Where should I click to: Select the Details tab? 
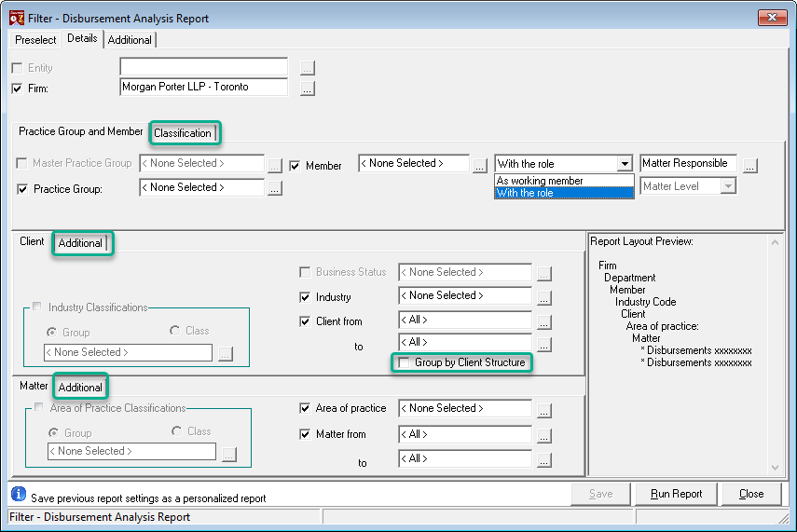tap(82, 38)
